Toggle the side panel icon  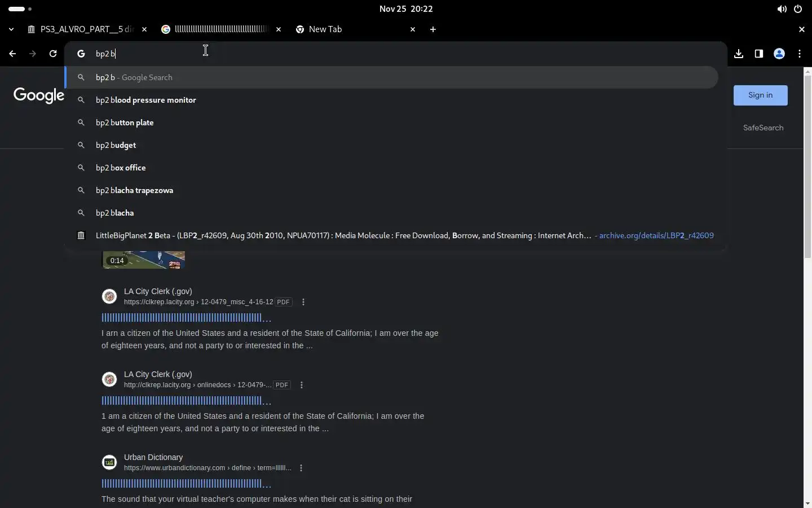[759, 54]
